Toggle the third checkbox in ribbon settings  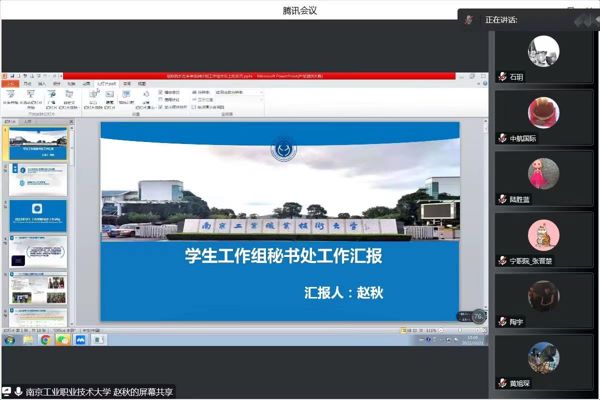[161, 106]
